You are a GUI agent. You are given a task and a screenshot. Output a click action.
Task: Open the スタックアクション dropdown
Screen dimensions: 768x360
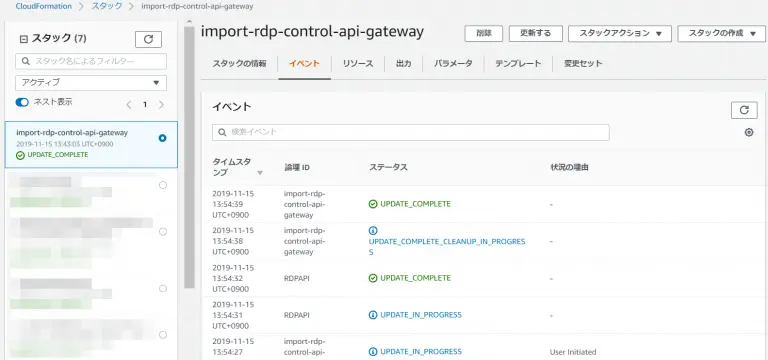pyautogui.click(x=620, y=33)
